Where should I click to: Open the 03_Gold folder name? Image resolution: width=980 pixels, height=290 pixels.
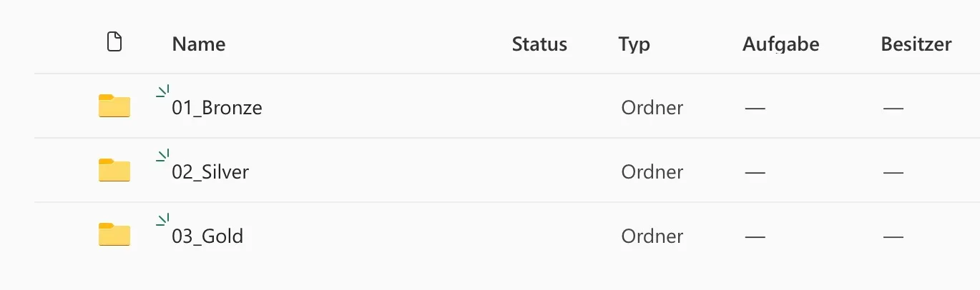(x=207, y=237)
